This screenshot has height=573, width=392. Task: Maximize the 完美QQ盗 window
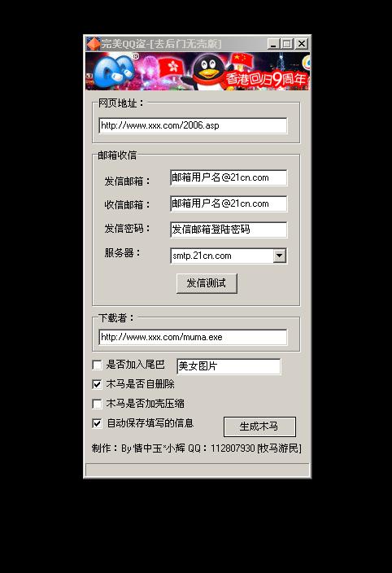[287, 44]
